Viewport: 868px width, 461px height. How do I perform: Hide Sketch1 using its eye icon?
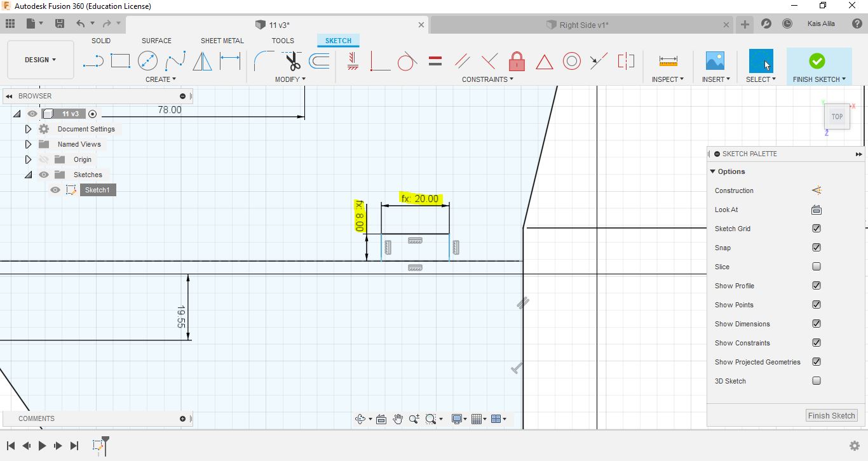(x=55, y=190)
